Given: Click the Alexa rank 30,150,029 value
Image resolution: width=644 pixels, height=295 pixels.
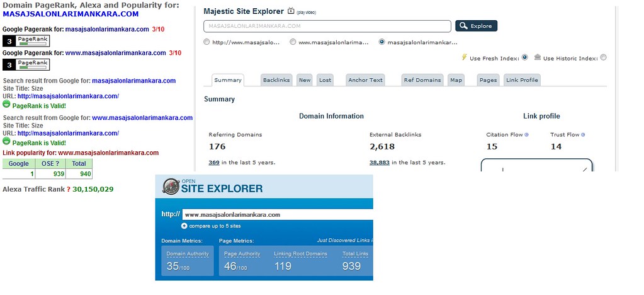Looking at the screenshot, I should 93,189.
